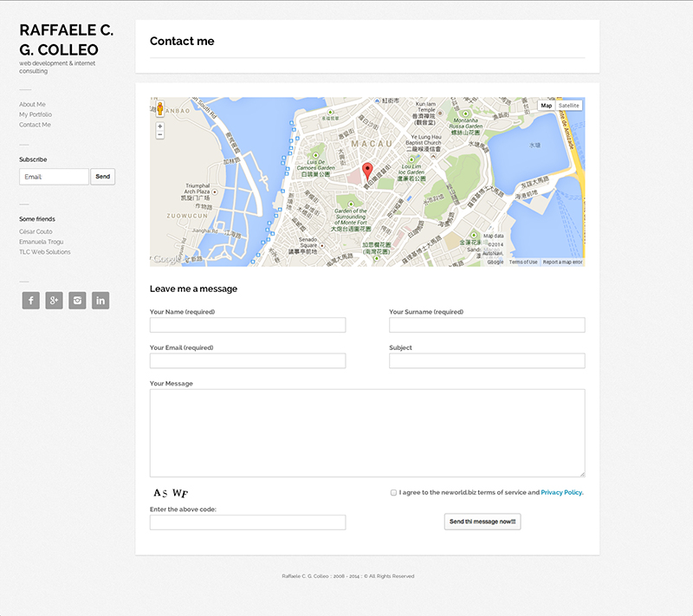The width and height of the screenshot is (693, 616).
Task: Zoom in on the map
Action: 160,126
